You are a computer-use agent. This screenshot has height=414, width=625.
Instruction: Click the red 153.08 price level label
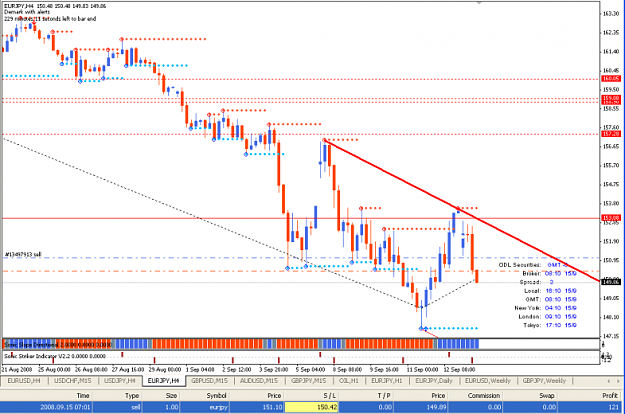pos(611,218)
